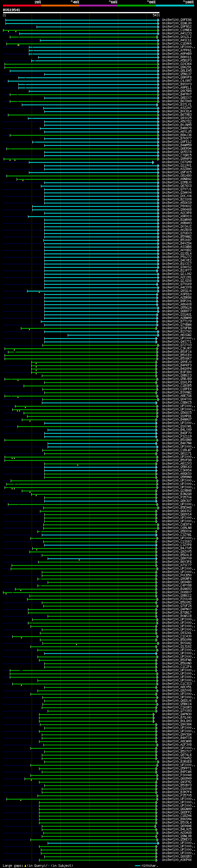Select the UniRef100_A5B1P3 label
Viewport: 197px width, 868px height.
pos(176,60)
